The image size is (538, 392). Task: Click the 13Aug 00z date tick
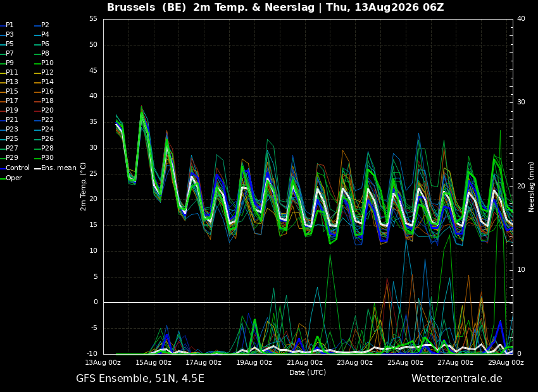[103, 362]
